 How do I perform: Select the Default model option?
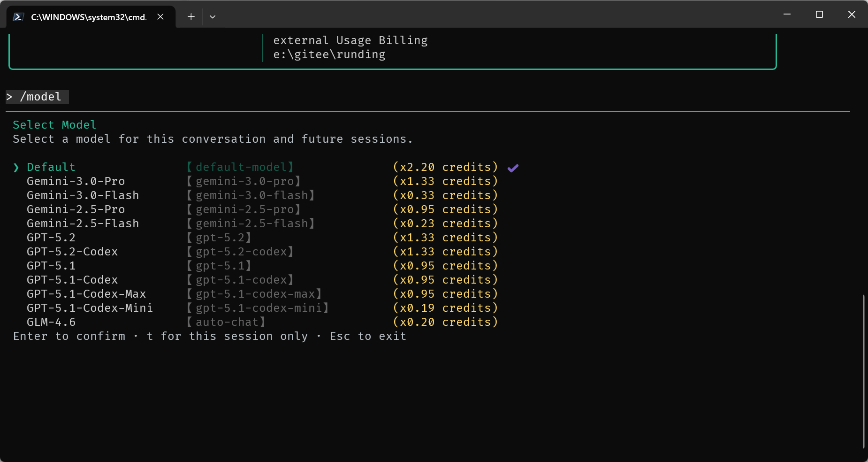click(x=51, y=167)
